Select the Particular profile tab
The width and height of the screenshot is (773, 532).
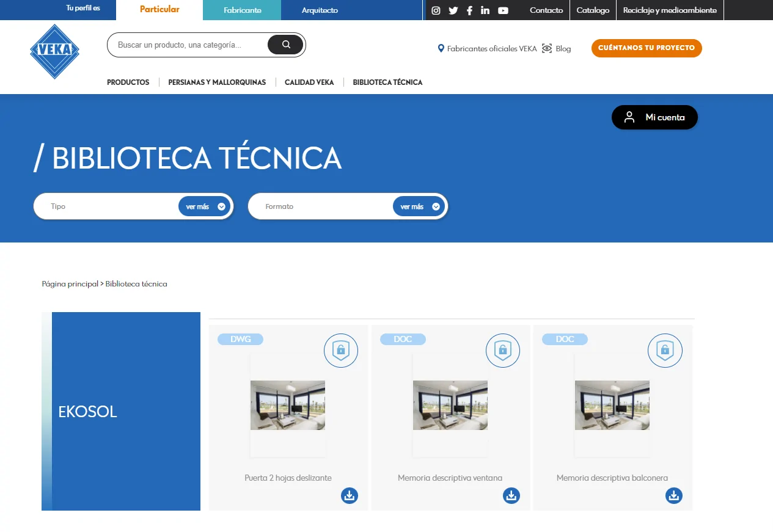tap(159, 10)
